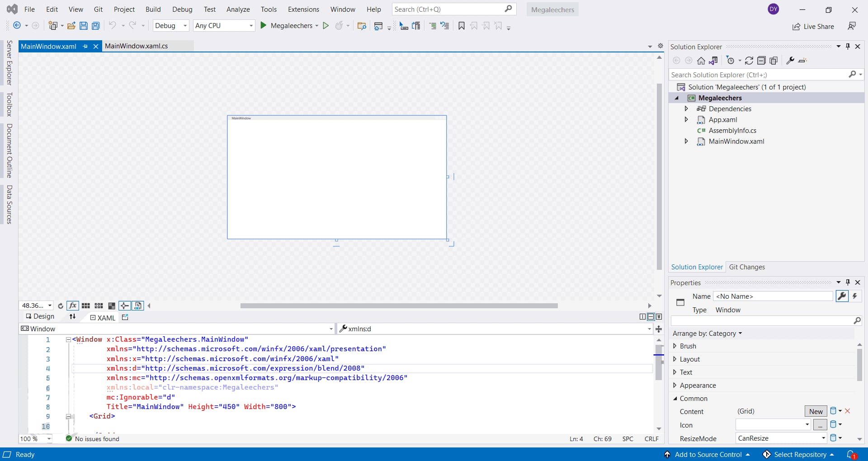The width and height of the screenshot is (868, 461).
Task: Click the Sync/Refresh icon in Solution Explorer
Action: 749,61
